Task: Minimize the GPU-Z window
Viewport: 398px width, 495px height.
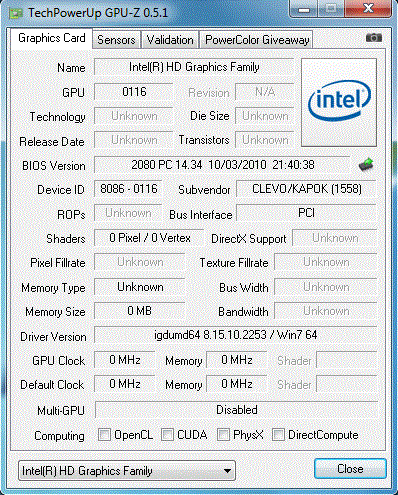Action: pos(304,9)
